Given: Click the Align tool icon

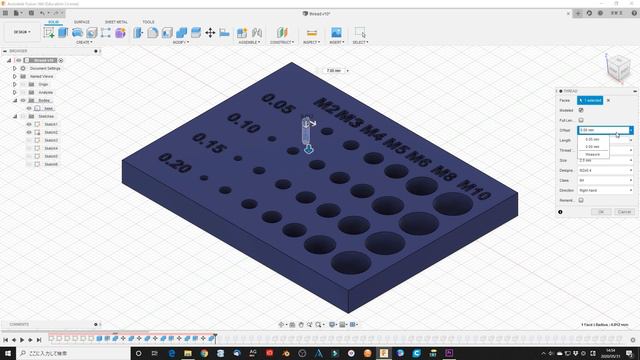Looking at the screenshot, I should click(x=224, y=33).
